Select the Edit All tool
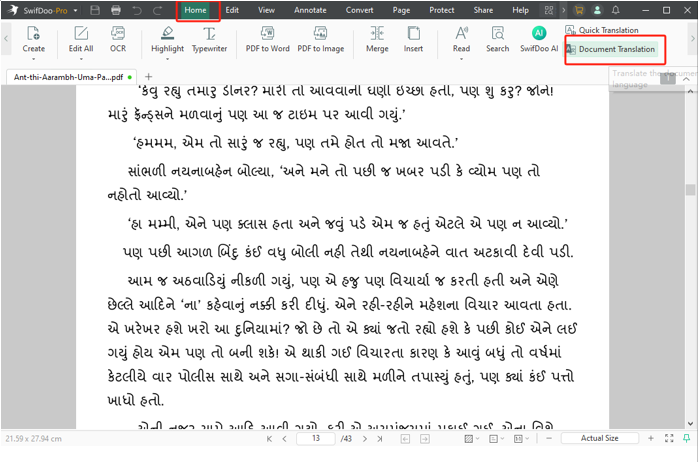Viewport: 698px width, 462px height. [x=81, y=39]
